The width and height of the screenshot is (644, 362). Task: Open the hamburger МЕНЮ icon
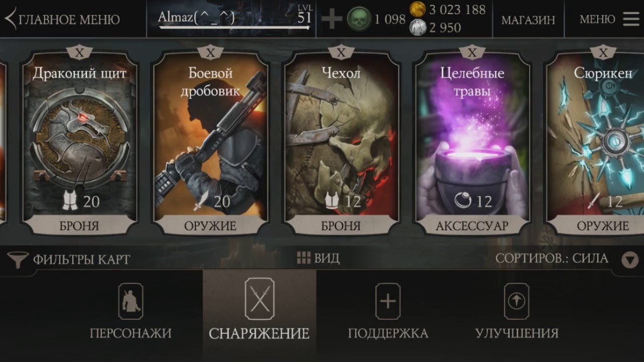(631, 19)
